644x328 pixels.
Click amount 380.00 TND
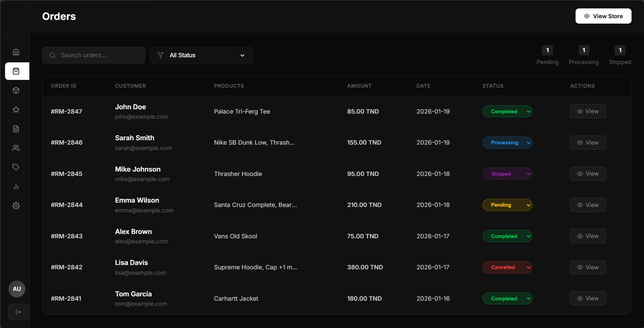[365, 267]
